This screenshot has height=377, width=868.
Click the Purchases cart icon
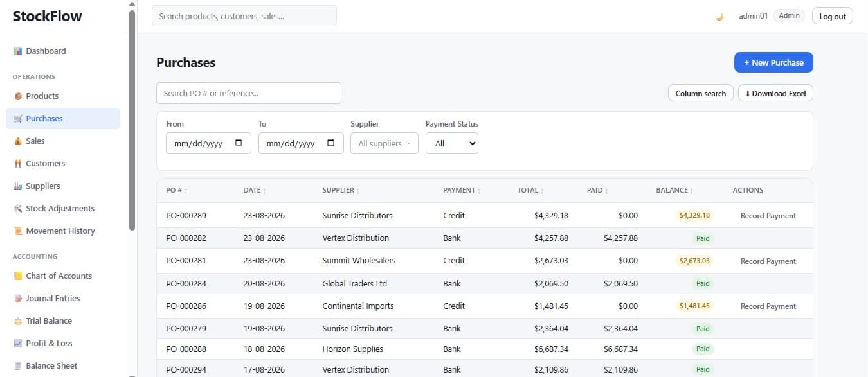[18, 119]
